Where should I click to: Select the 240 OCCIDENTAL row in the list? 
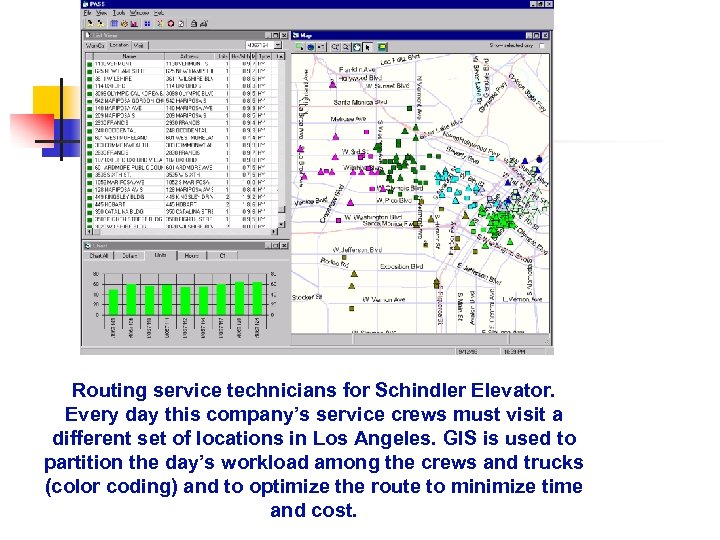182,130
